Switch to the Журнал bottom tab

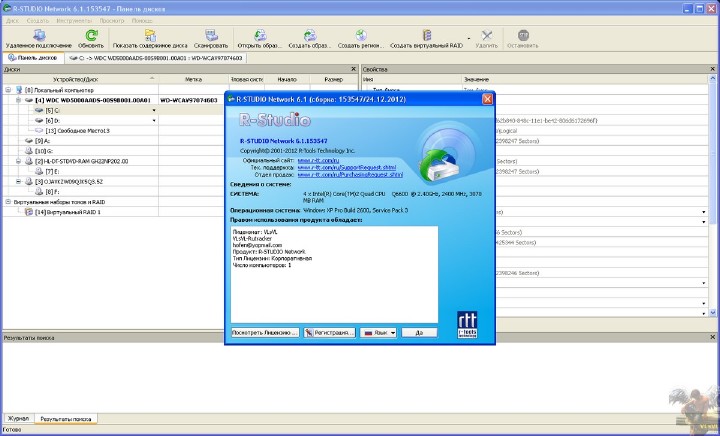(18, 417)
